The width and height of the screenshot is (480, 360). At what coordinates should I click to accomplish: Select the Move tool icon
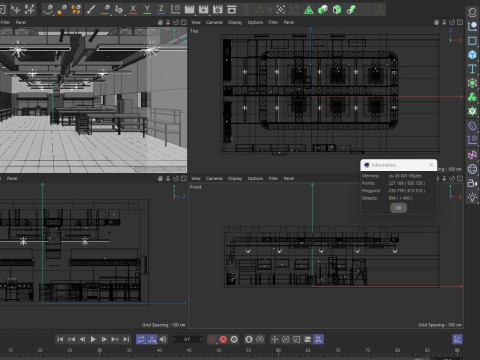point(15,9)
